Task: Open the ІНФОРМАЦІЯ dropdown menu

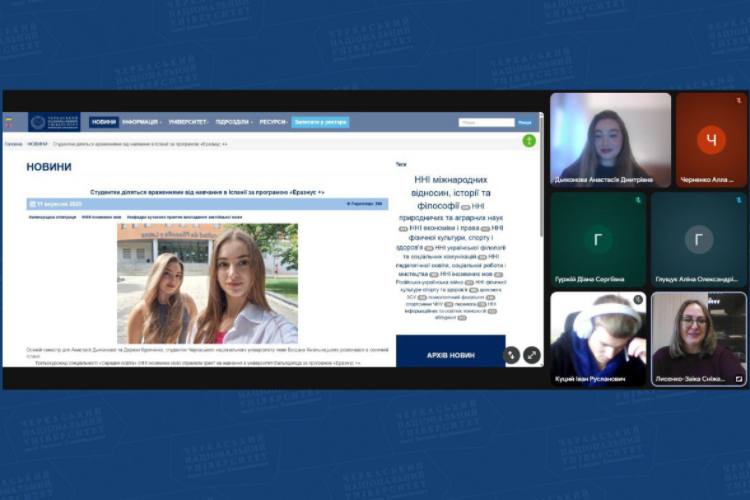Action: pos(142,122)
